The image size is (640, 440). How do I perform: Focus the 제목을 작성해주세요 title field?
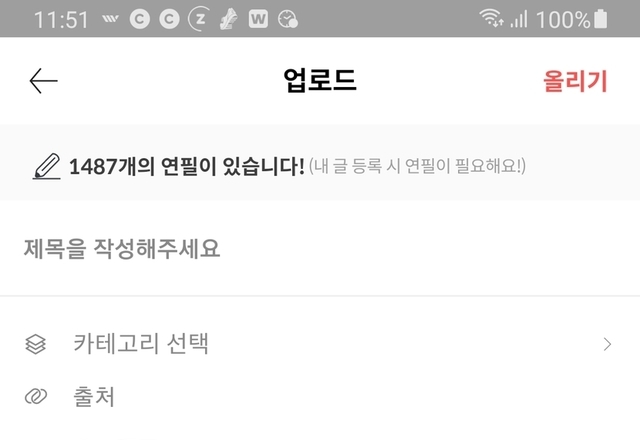[320, 249]
